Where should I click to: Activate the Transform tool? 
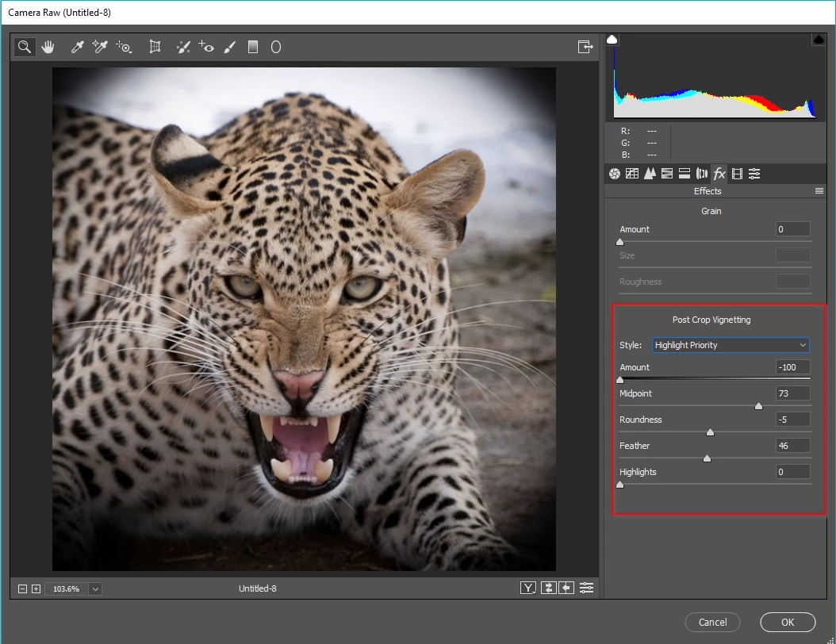point(155,48)
